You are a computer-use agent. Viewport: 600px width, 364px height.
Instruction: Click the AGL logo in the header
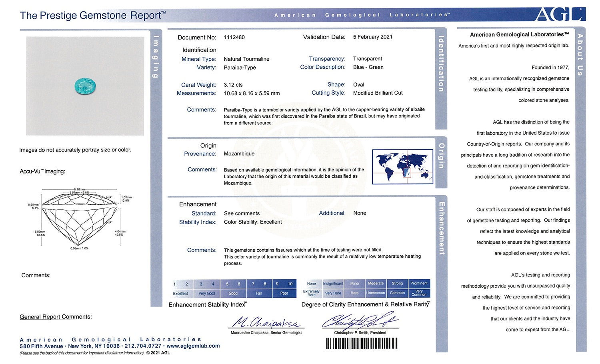[x=560, y=14]
